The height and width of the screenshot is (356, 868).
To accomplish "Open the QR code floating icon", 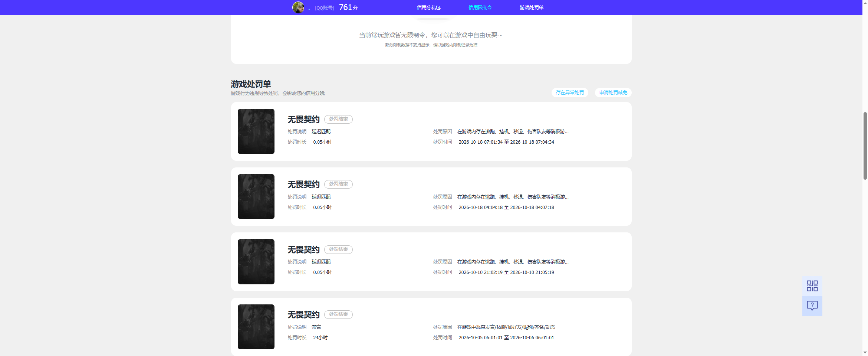I will pos(812,285).
